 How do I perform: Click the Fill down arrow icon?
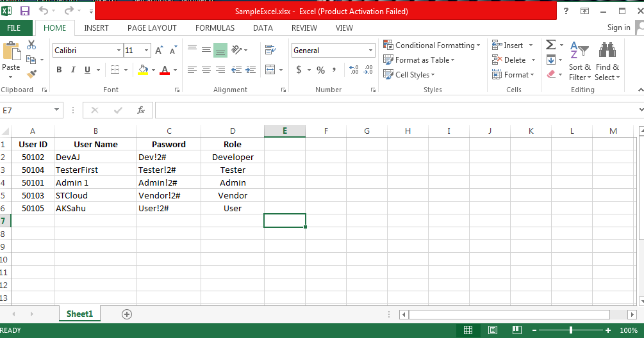[551, 60]
